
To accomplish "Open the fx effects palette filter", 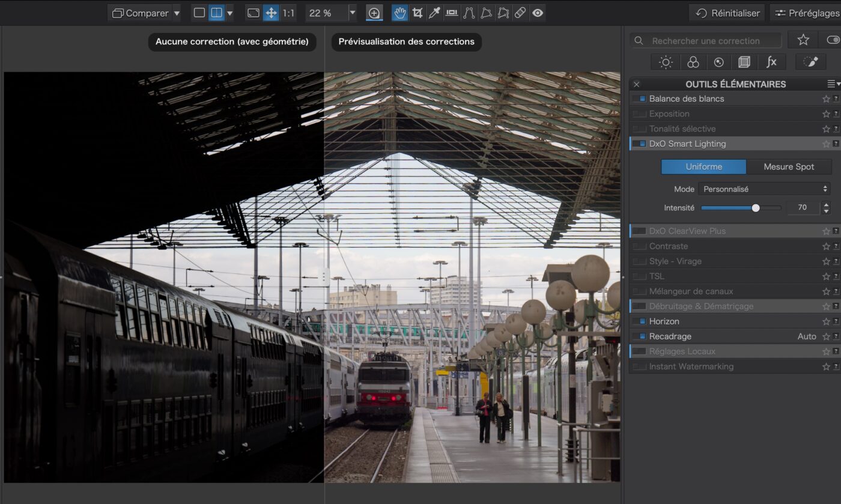I will [x=771, y=62].
